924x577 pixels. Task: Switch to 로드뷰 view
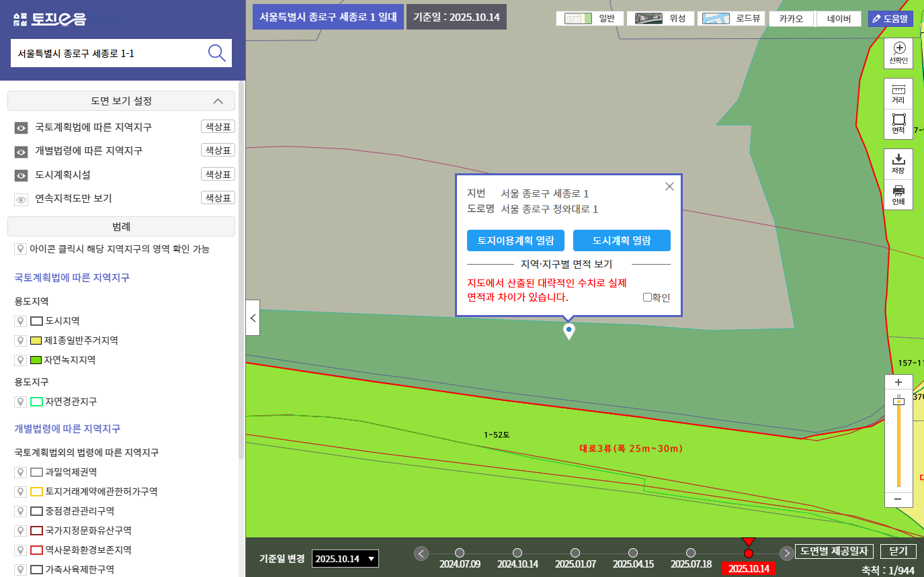pyautogui.click(x=731, y=19)
